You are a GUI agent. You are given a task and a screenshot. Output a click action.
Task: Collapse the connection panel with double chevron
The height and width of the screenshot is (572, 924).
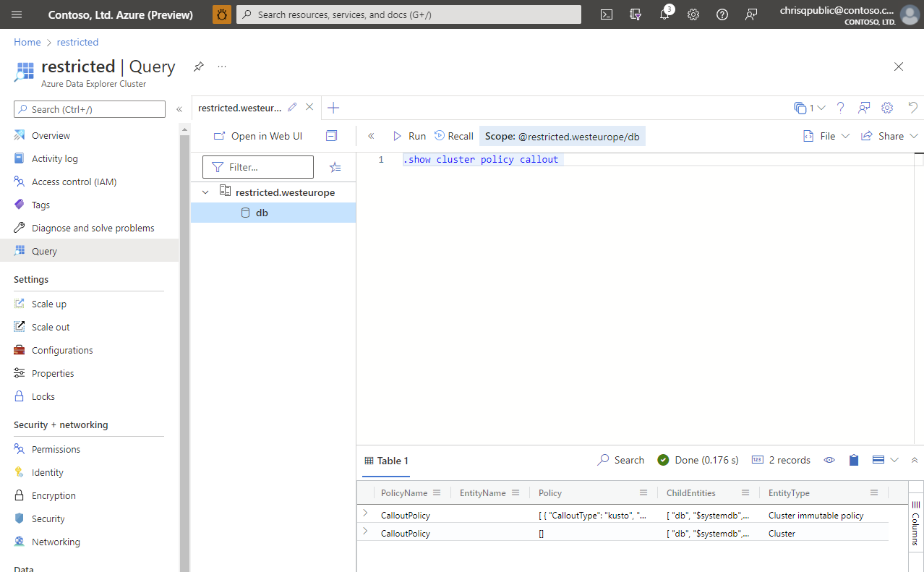point(371,136)
